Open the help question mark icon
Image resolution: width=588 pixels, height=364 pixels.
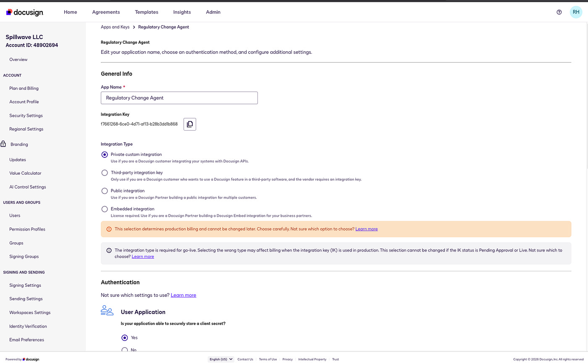[559, 12]
